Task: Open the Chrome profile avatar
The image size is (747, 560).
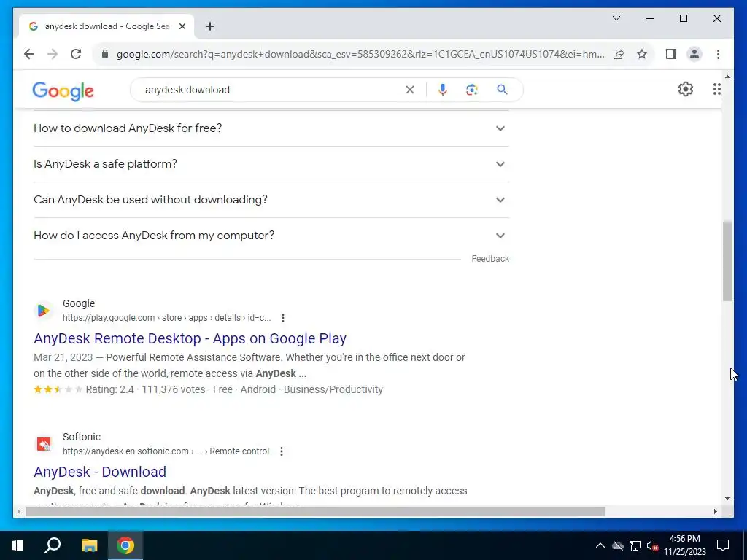Action: 694,54
